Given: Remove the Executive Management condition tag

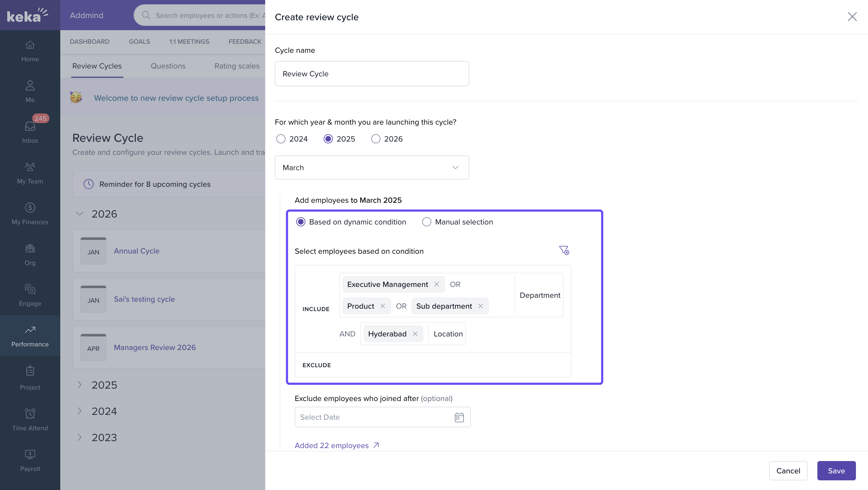Looking at the screenshot, I should tap(436, 284).
